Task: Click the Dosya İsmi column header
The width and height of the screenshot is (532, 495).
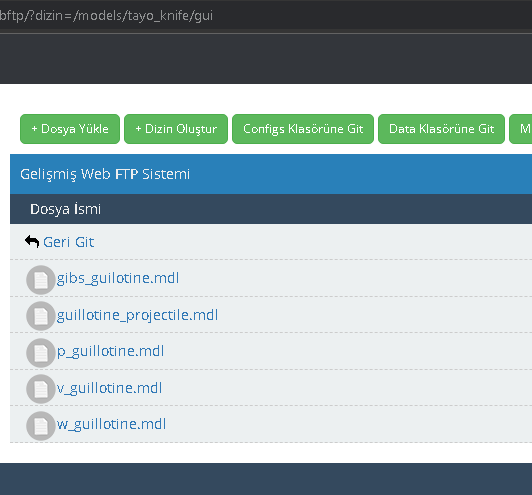Action: click(x=65, y=209)
